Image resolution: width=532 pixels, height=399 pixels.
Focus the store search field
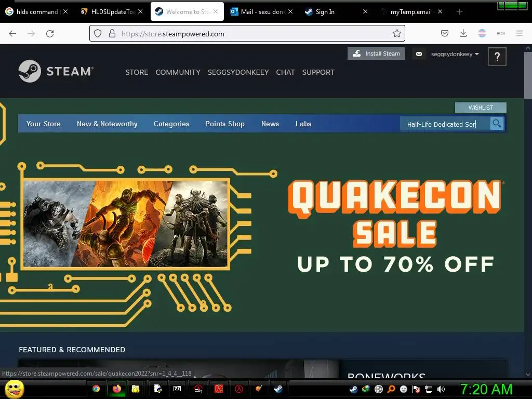tap(445, 124)
